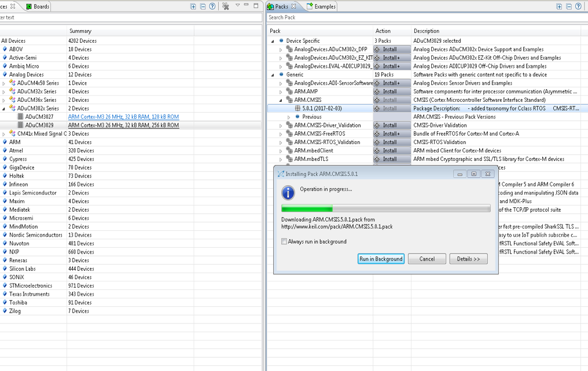Install+ ARM.CMSIS-FreeRTOS pack
The image size is (588, 371).
[392, 134]
